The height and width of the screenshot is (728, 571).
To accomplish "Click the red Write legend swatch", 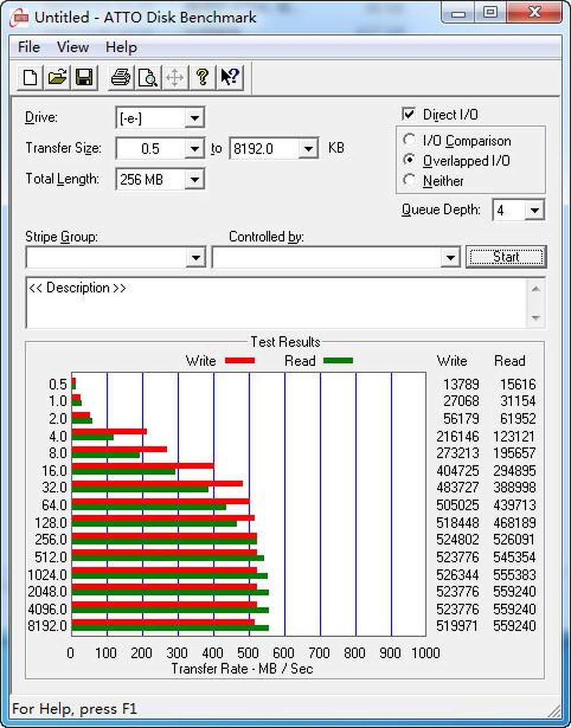I will click(240, 361).
